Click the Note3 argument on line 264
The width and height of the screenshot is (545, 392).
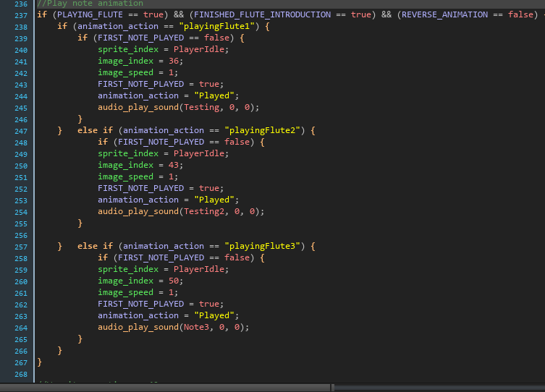coord(197,327)
